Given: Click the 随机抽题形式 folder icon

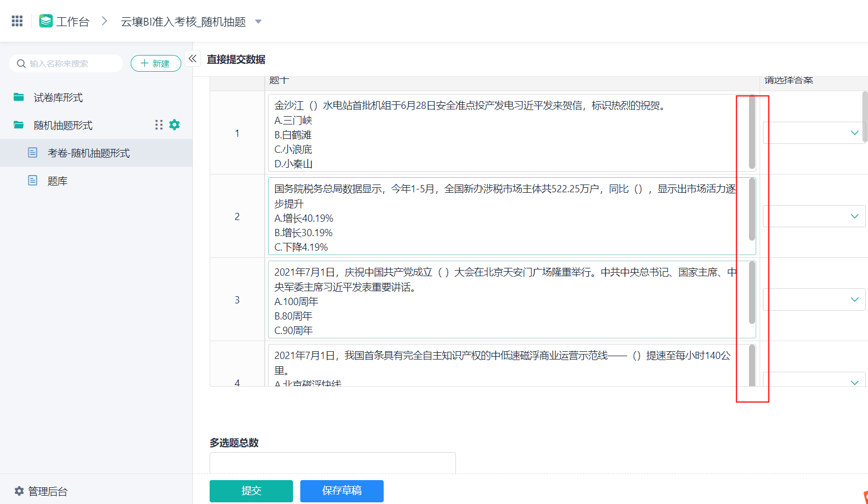Looking at the screenshot, I should click(x=19, y=125).
